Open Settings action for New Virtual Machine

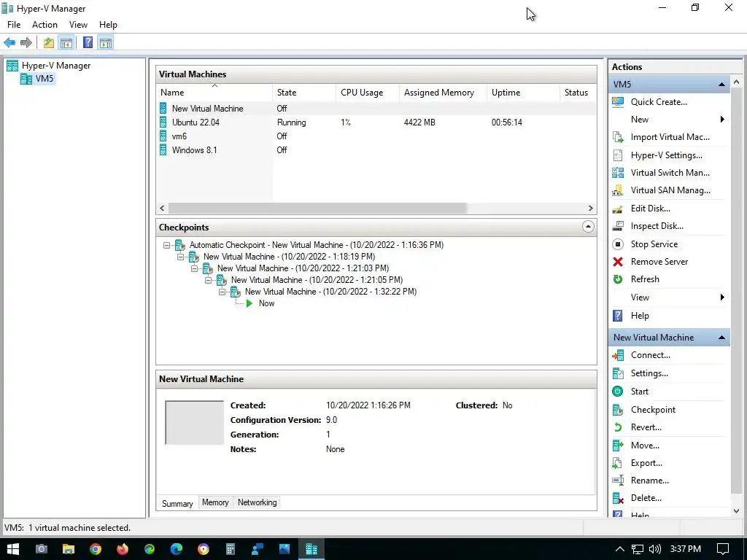click(649, 373)
